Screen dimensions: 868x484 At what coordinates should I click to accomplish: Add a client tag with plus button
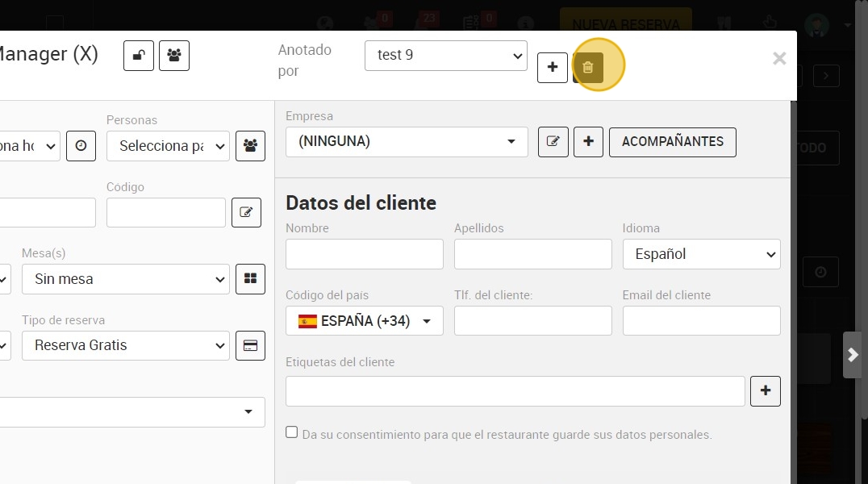coord(766,391)
